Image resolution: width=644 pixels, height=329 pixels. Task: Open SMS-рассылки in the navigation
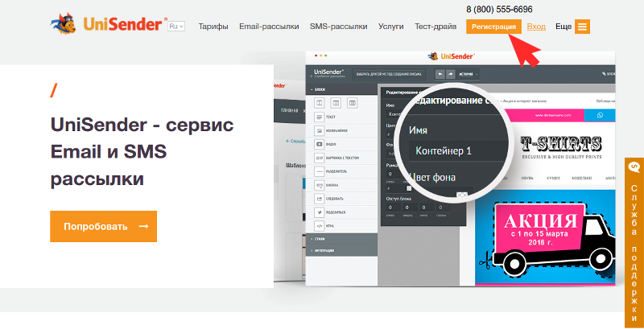tap(338, 27)
